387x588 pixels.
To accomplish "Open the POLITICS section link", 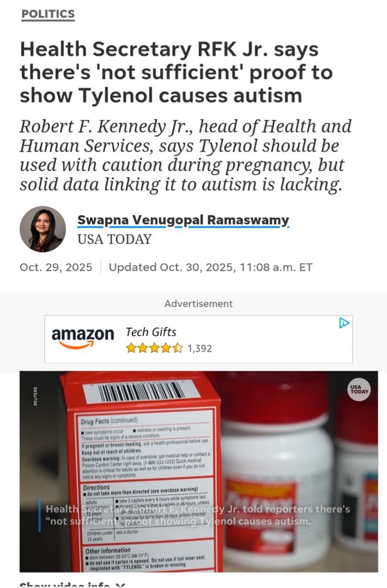I will (x=48, y=14).
